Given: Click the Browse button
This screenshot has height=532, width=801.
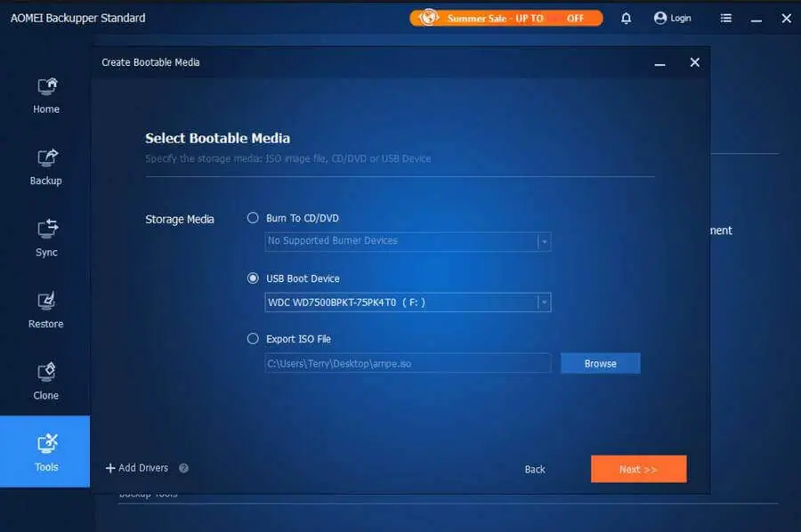Looking at the screenshot, I should click(600, 364).
